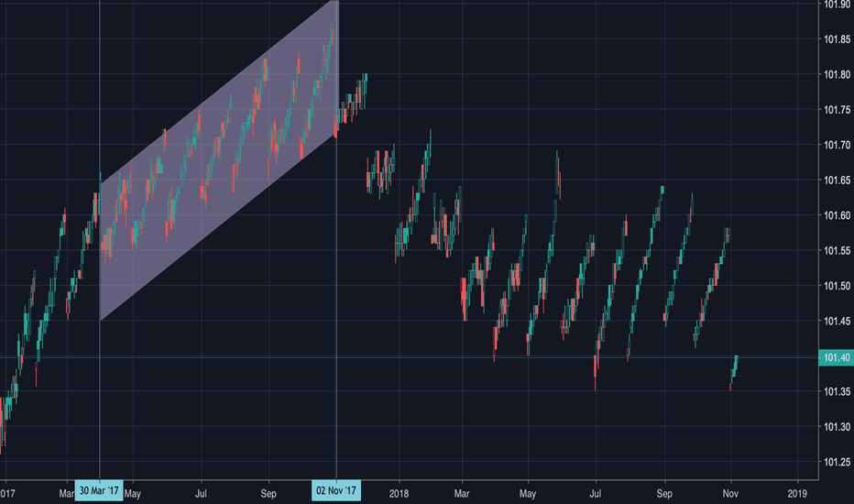Viewport: 854px width, 504px height.
Task: Click the 101.90 price axis label
Action: 837,5
